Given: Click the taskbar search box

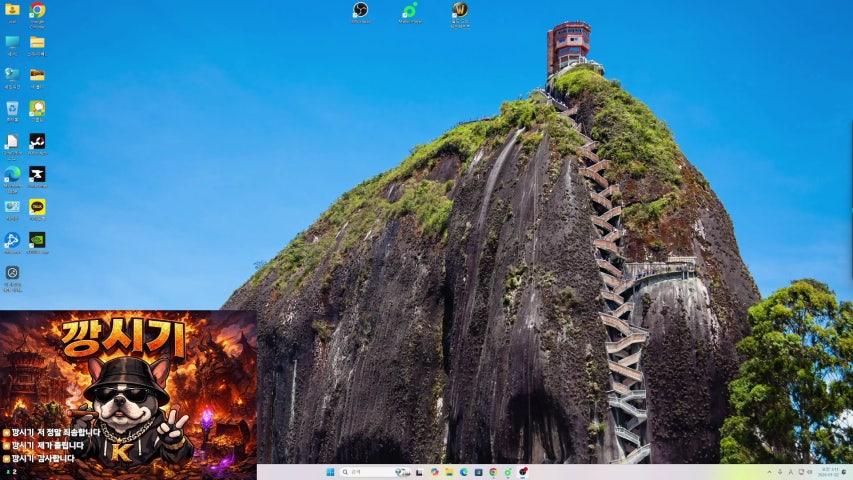Looking at the screenshot, I should coord(375,472).
